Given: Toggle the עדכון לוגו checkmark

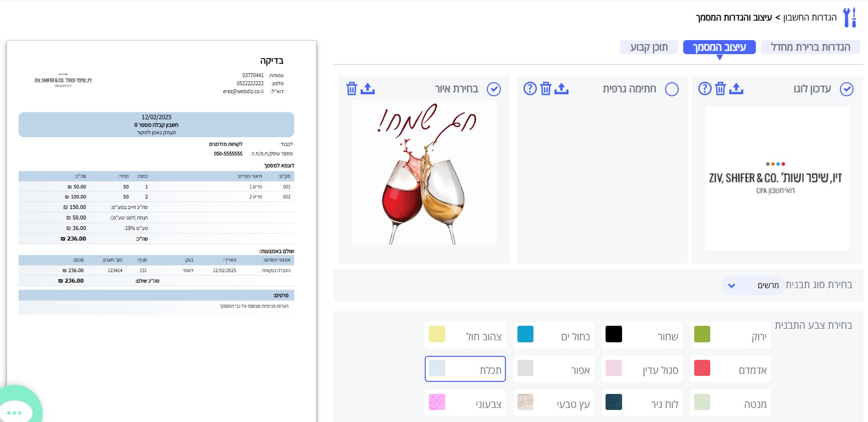Looking at the screenshot, I should click(846, 89).
